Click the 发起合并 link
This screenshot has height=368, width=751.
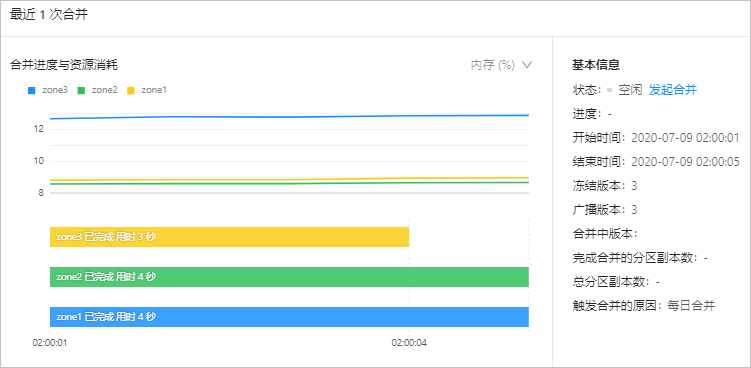(x=673, y=90)
